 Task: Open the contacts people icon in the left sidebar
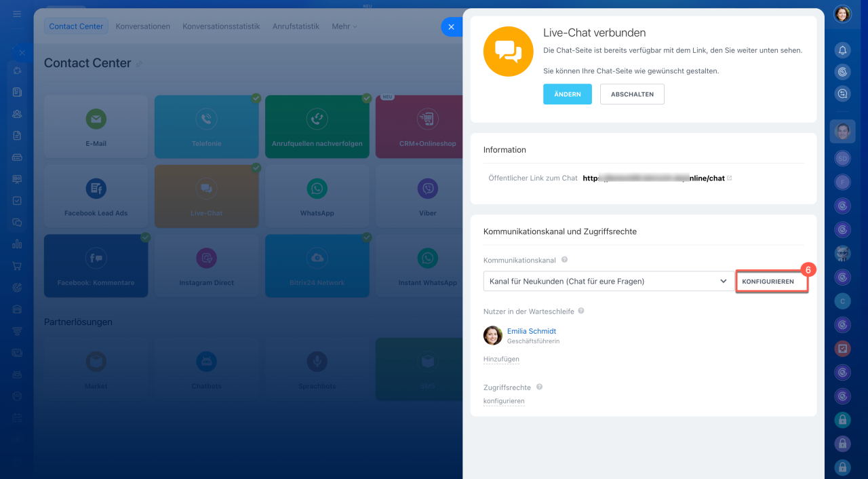(18, 114)
